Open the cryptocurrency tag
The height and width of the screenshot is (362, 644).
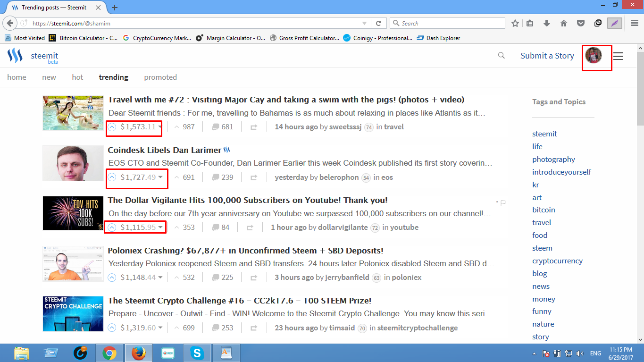tap(557, 261)
